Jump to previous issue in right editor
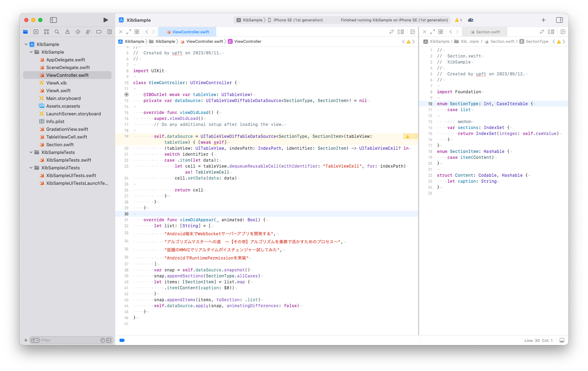The height and width of the screenshot is (371, 588). [x=554, y=41]
